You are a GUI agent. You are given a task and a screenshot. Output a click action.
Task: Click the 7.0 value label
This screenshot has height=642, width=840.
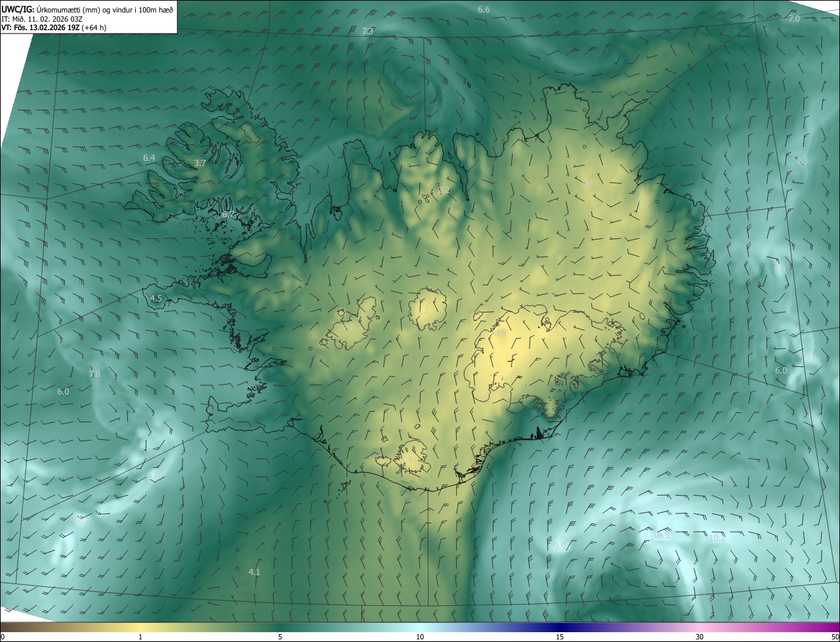[794, 19]
